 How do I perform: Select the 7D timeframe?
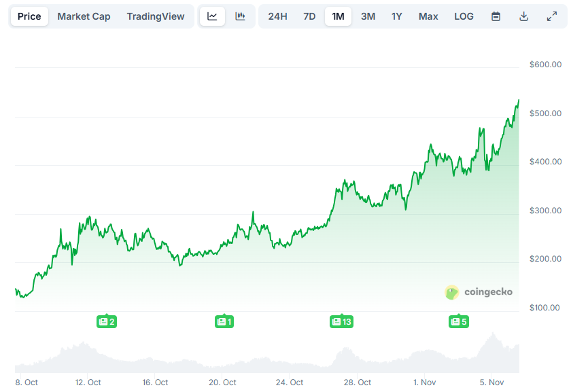point(309,16)
